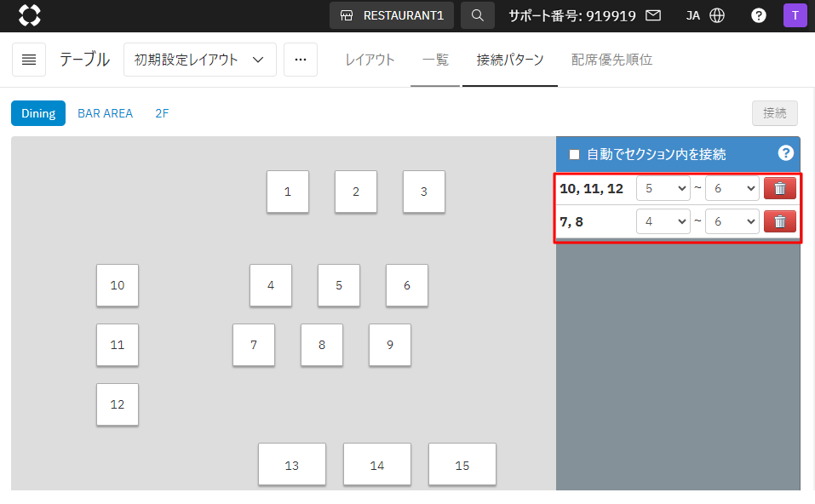
Task: Switch to the 2F section
Action: click(162, 113)
